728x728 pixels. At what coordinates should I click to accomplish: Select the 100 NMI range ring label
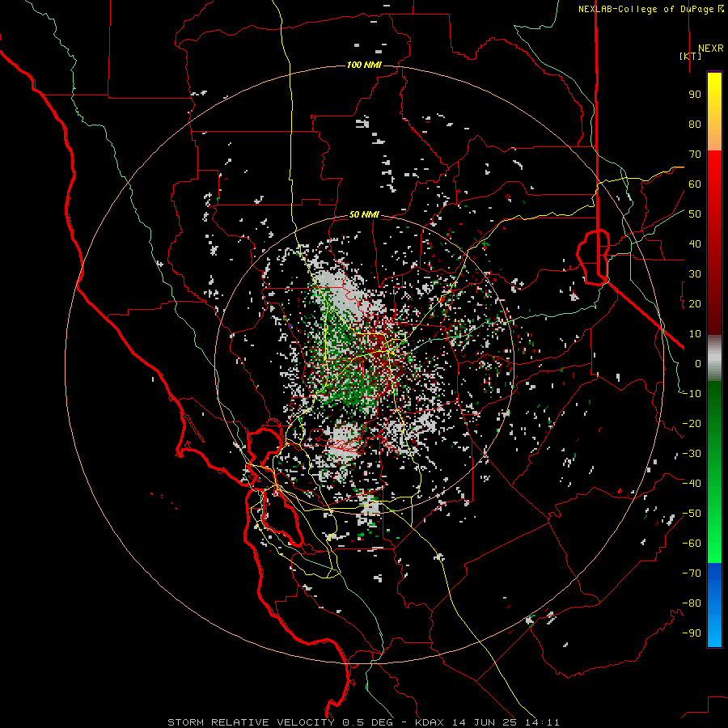tap(365, 65)
